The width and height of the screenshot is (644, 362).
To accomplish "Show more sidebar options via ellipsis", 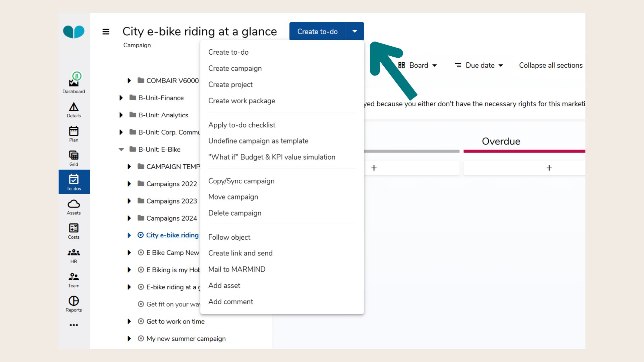I will 74,325.
